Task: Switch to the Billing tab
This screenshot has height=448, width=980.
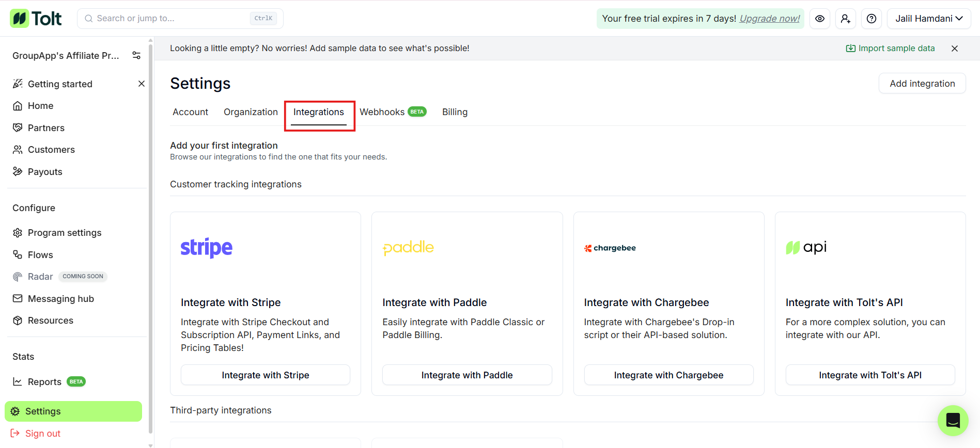Action: point(455,112)
